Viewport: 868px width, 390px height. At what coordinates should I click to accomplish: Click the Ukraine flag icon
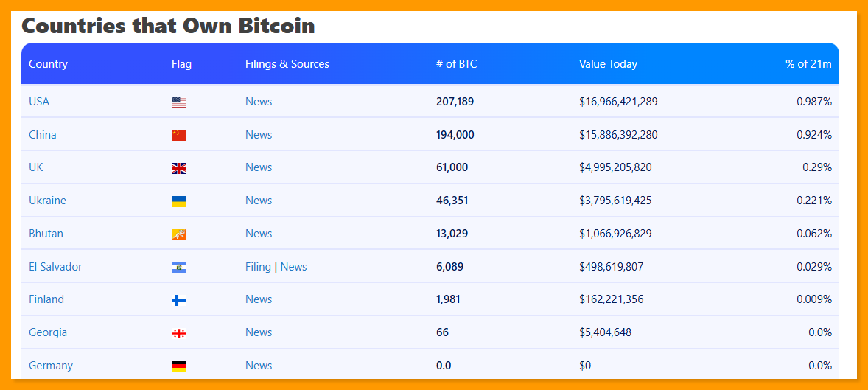click(179, 201)
